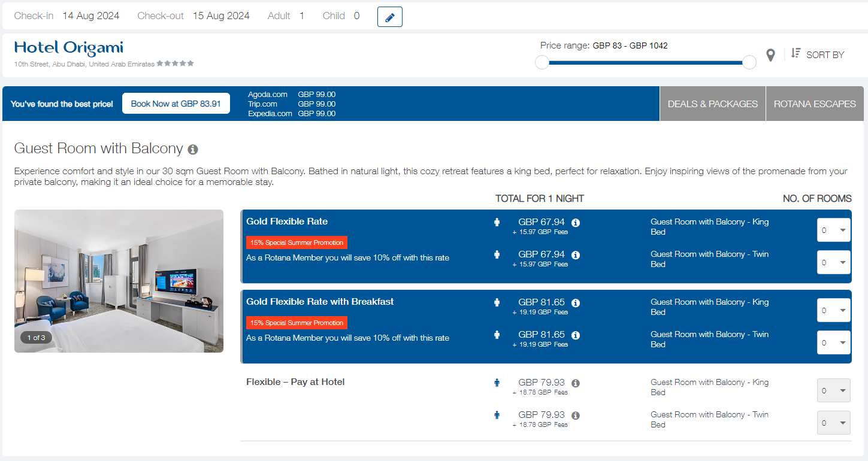Open room count dropdown for Pay at Hotel Twin Bed

(x=834, y=423)
